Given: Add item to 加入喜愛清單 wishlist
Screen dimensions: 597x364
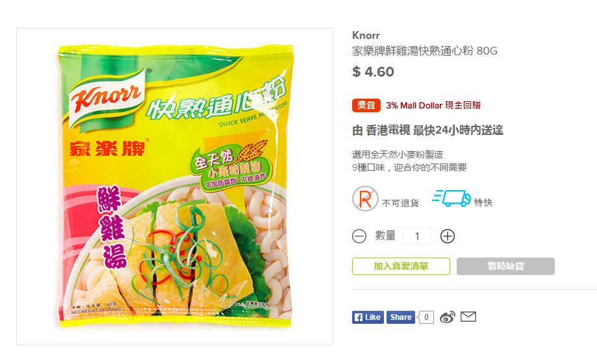Looking at the screenshot, I should point(401,266).
